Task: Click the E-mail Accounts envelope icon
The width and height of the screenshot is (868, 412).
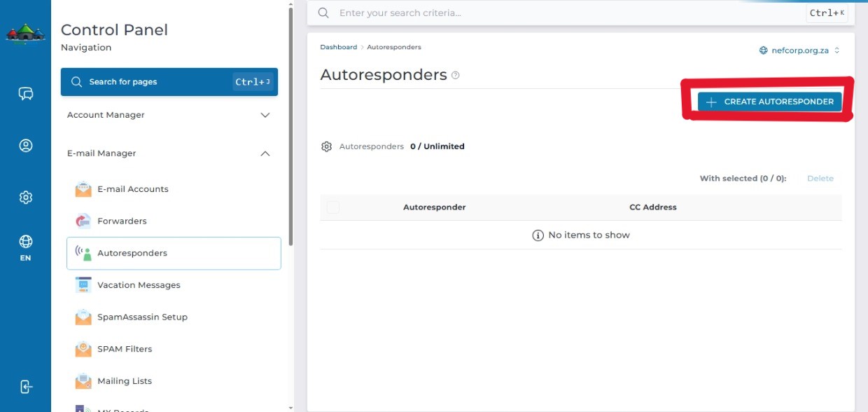Action: (83, 189)
